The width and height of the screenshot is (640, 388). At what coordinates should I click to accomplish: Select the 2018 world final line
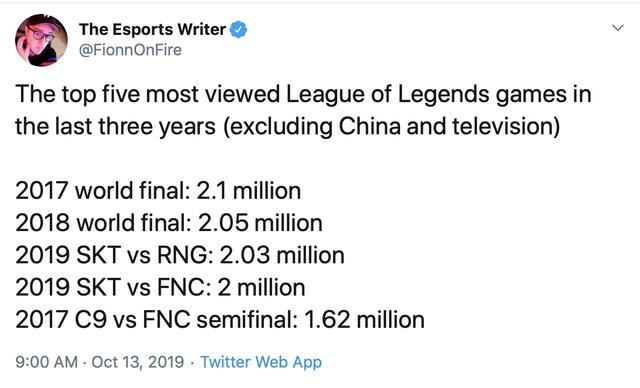tap(169, 223)
